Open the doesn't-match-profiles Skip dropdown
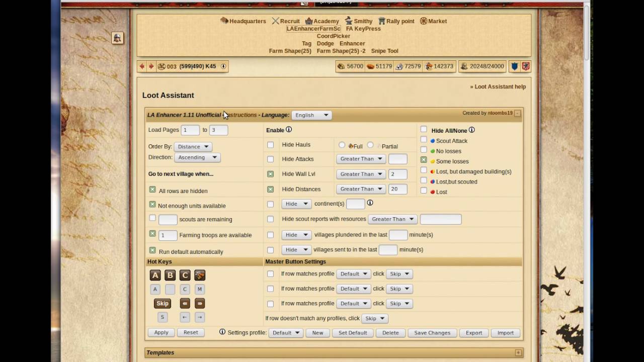 coord(375,318)
